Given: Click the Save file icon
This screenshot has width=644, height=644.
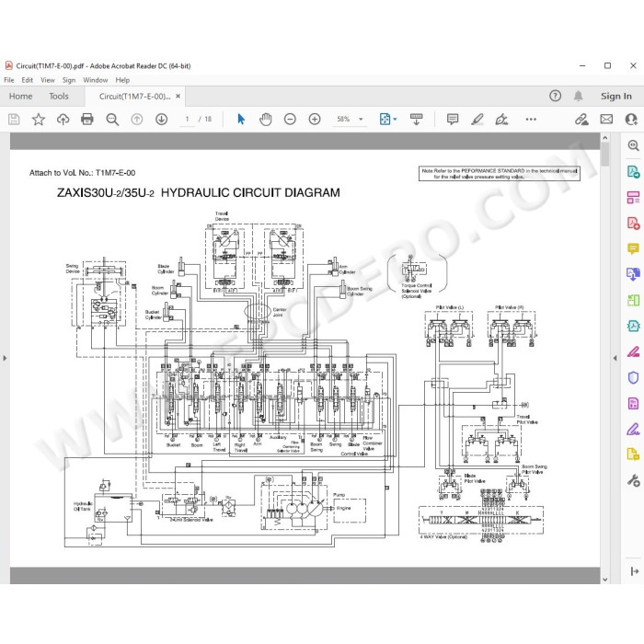Looking at the screenshot, I should (x=14, y=120).
